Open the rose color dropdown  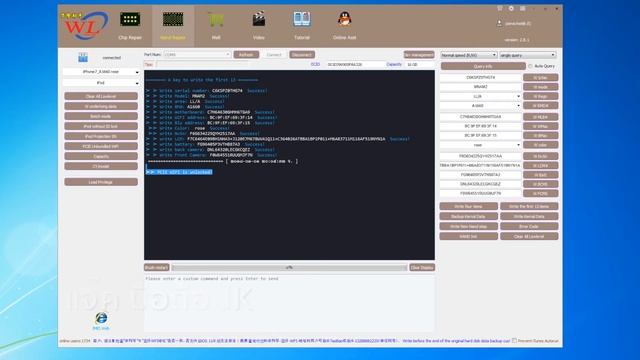480,145
